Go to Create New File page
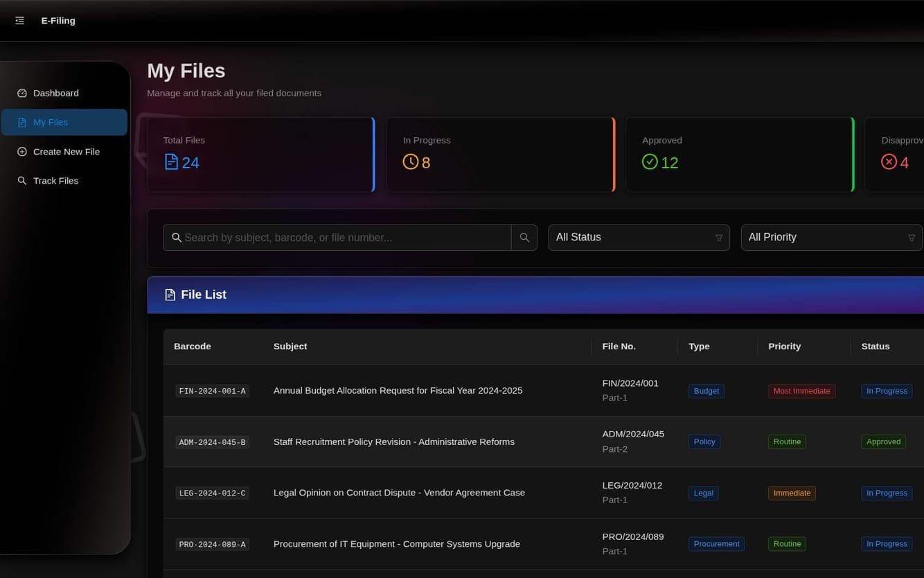This screenshot has height=578, width=924. (64, 152)
